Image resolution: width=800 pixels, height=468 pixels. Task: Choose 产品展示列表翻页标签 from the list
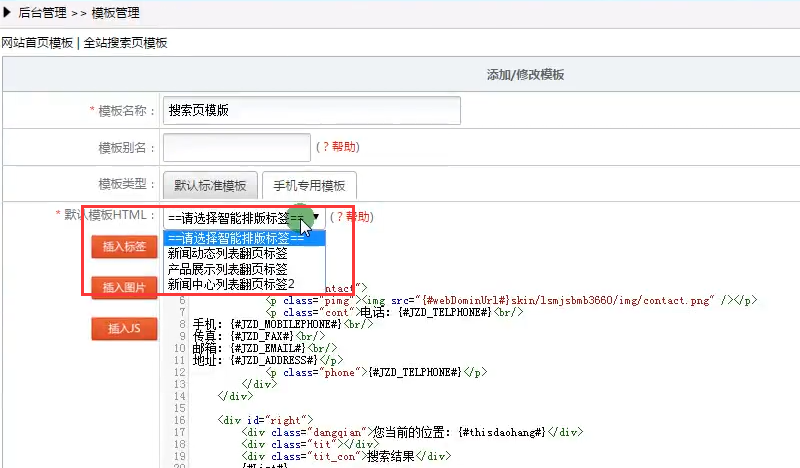point(228,269)
